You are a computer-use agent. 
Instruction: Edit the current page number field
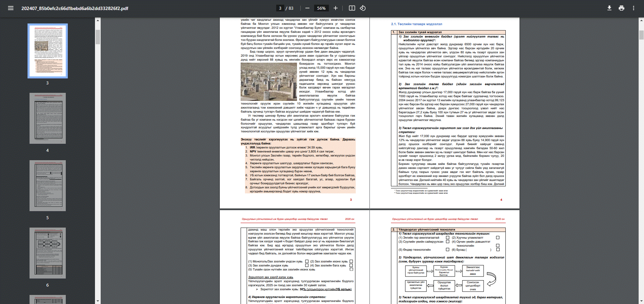[x=280, y=8]
